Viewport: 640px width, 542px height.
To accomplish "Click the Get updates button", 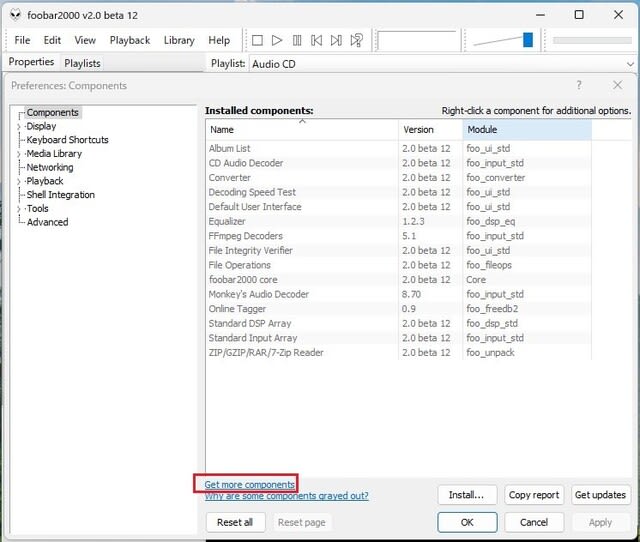I will coord(600,495).
